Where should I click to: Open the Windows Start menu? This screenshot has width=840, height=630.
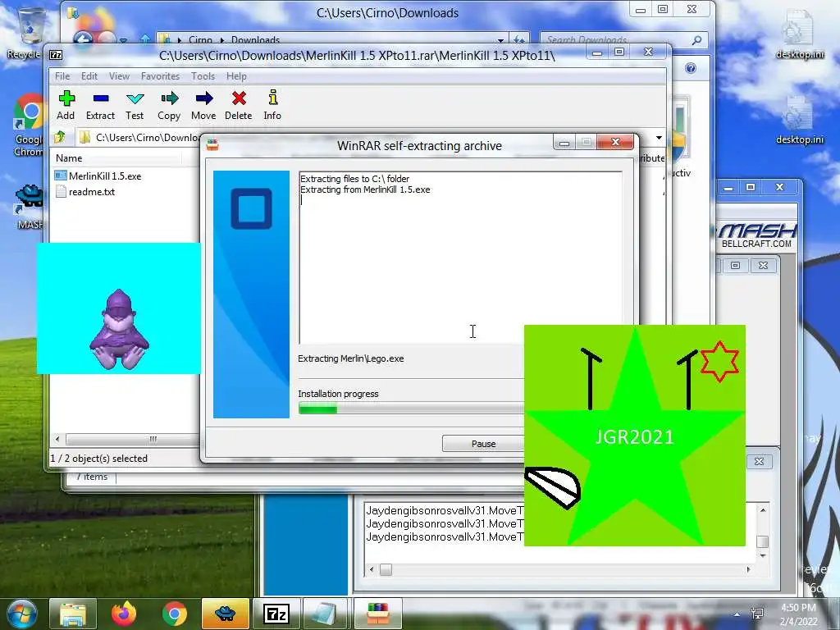tap(21, 614)
